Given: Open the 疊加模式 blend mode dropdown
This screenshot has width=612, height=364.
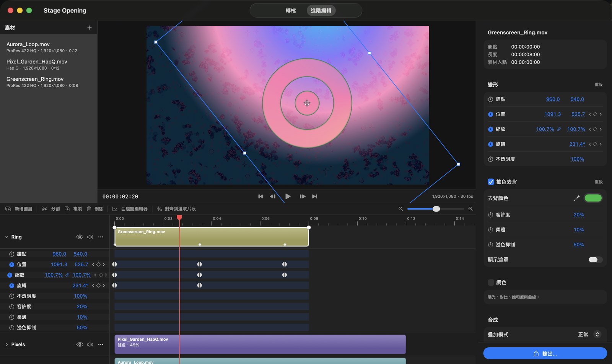Looking at the screenshot, I should [589, 335].
